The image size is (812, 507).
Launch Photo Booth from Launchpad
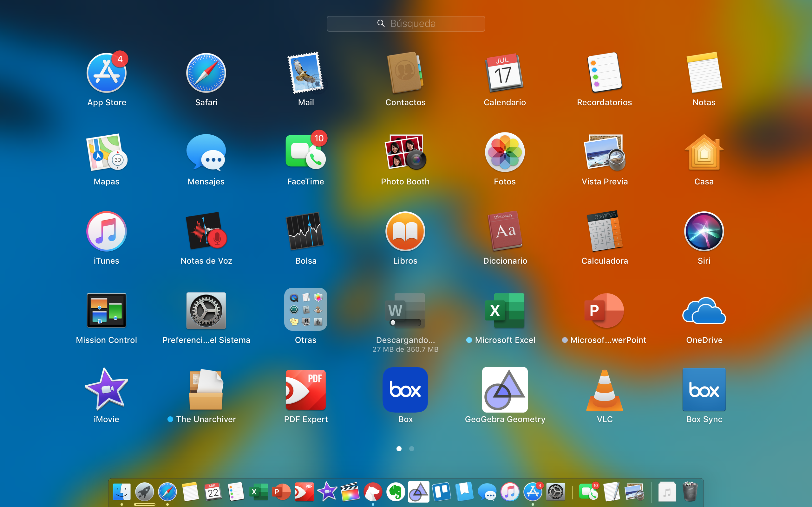tap(405, 152)
